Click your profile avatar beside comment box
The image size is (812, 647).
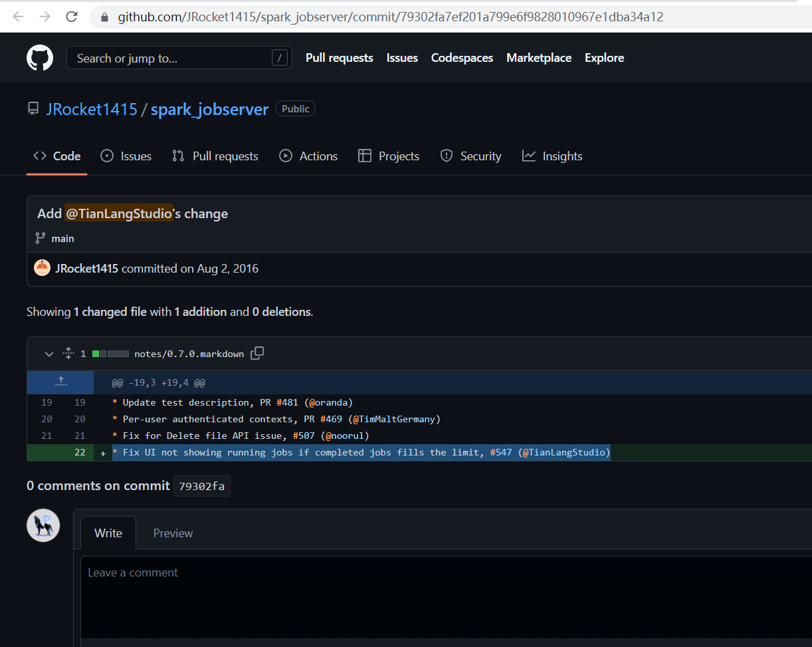point(43,525)
